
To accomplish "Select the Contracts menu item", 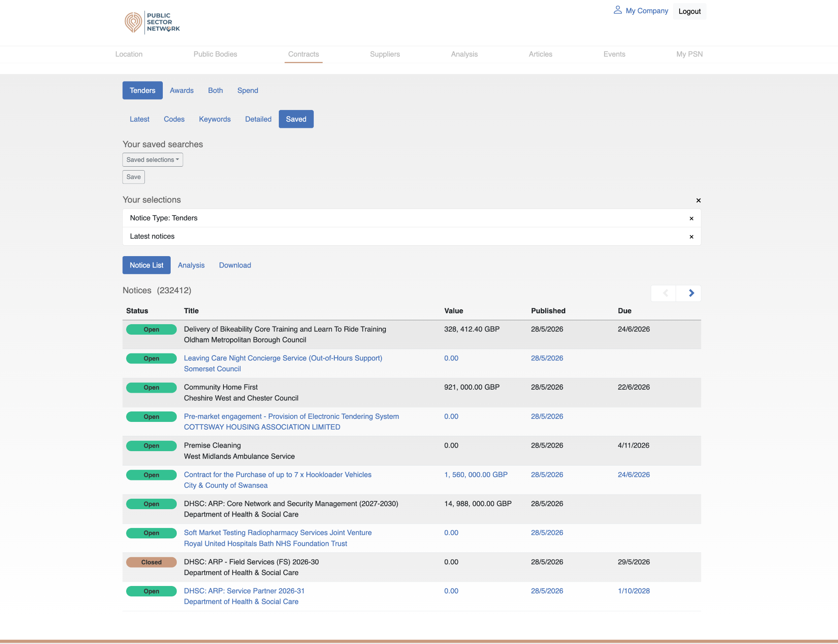I will 303,54.
